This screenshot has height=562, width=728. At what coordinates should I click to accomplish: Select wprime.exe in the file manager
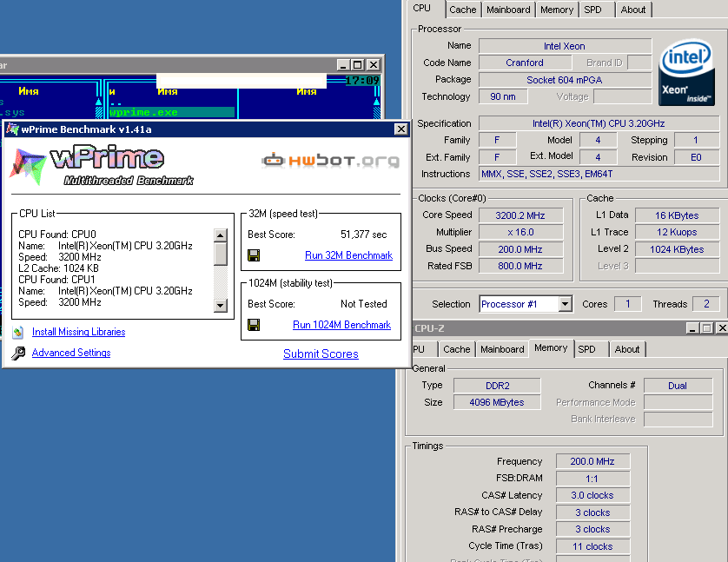(x=171, y=112)
